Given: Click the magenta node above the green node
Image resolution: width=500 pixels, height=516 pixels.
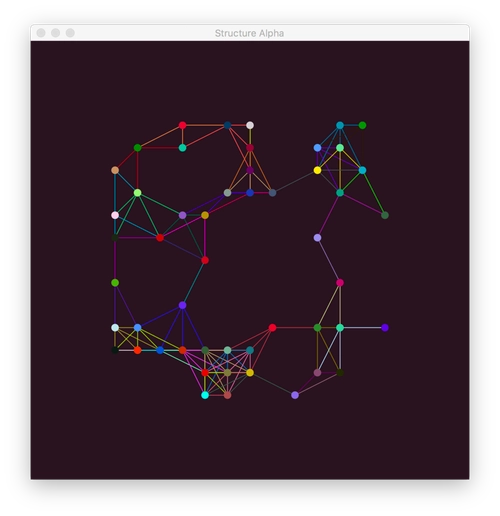Looking at the screenshot, I should [x=340, y=283].
